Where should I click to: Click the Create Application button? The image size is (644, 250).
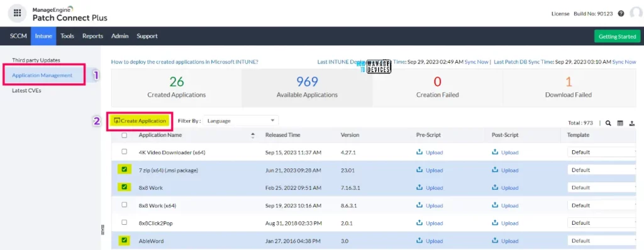coord(140,121)
